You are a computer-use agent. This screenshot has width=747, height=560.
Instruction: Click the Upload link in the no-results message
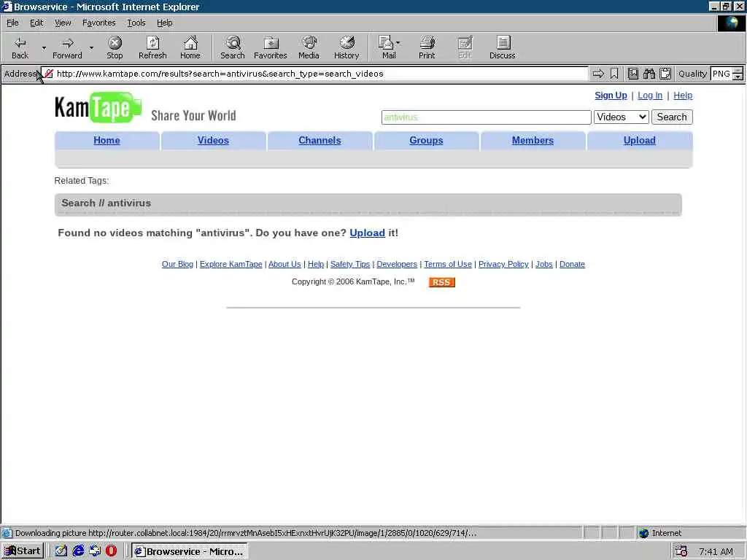(368, 233)
